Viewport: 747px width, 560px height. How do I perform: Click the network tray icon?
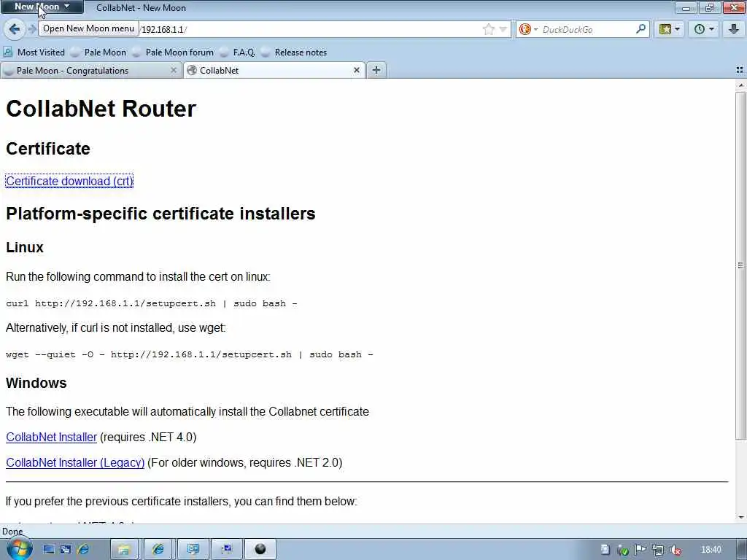pyautogui.click(x=658, y=550)
